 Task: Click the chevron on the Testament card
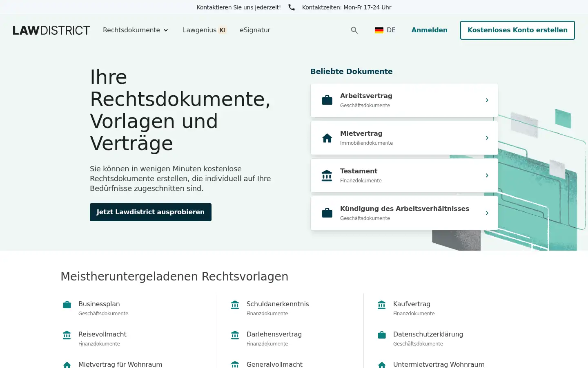pyautogui.click(x=487, y=175)
